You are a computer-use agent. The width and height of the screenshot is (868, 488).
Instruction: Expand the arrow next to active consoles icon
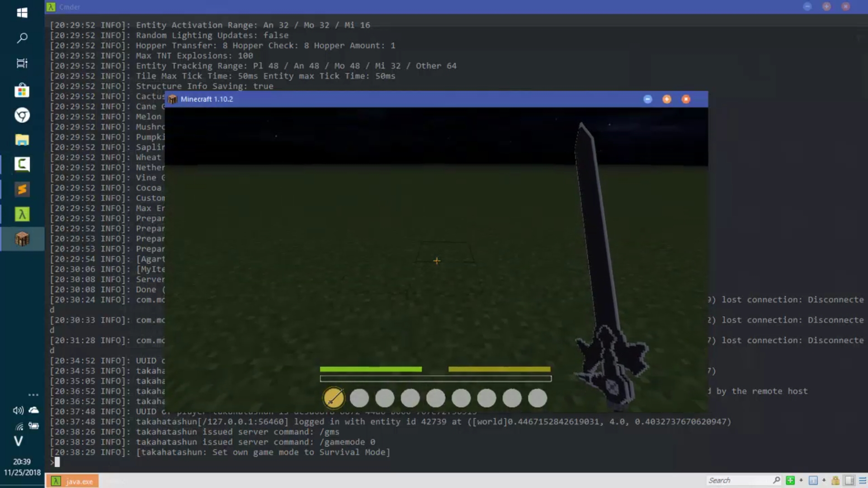pos(824,480)
